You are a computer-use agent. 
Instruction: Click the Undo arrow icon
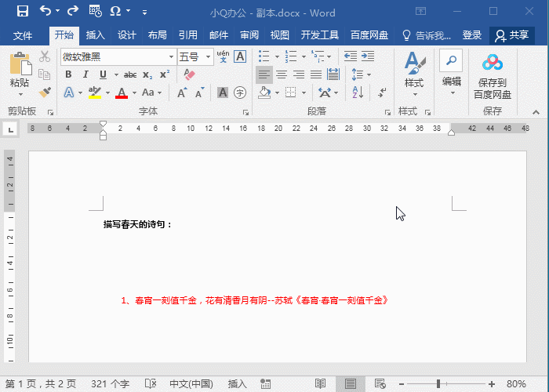coord(45,12)
